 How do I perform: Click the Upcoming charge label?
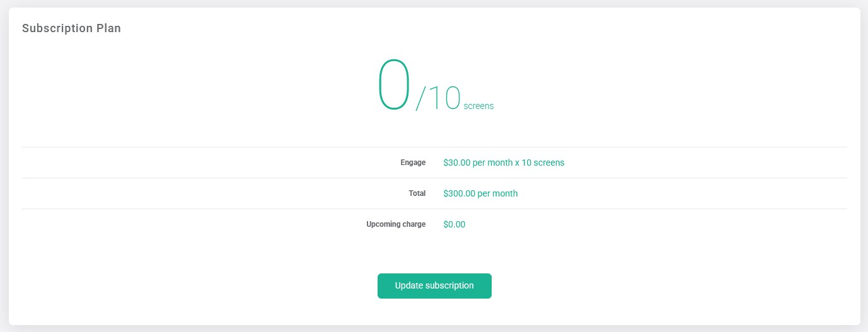[x=396, y=224]
